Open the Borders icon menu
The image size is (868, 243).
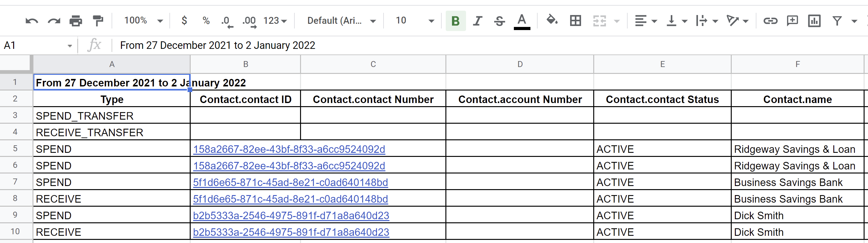575,21
